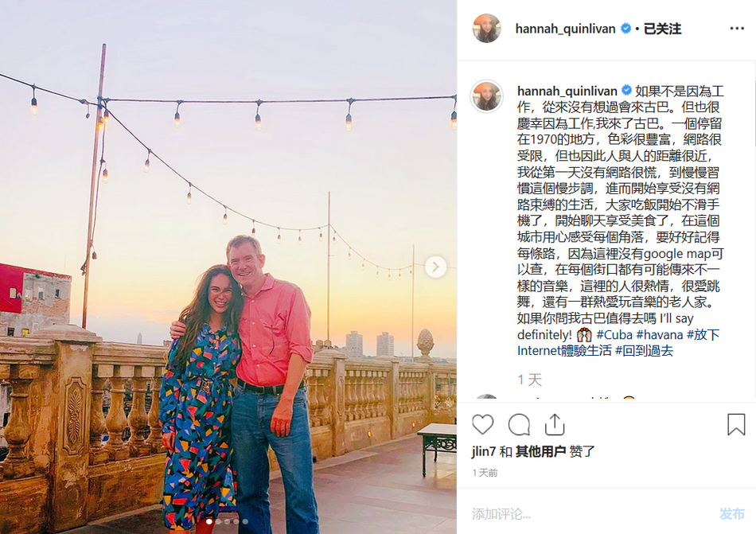Toggle the 已关注 following button

662,29
